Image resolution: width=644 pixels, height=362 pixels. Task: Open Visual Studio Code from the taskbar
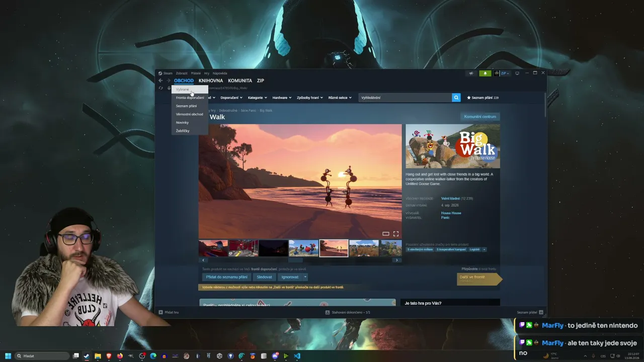click(297, 356)
